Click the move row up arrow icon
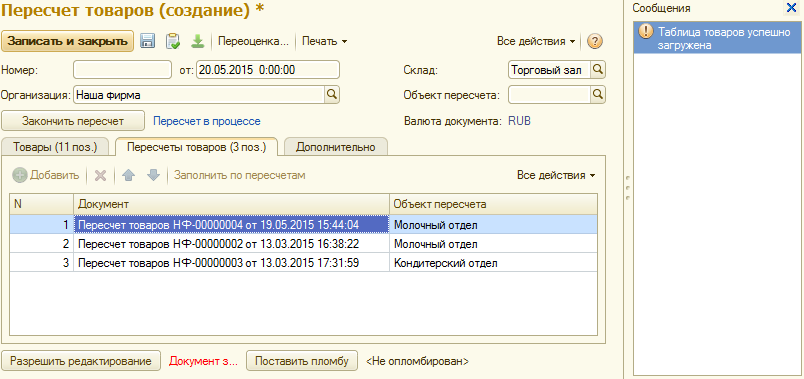The width and height of the screenshot is (804, 379). [x=128, y=175]
